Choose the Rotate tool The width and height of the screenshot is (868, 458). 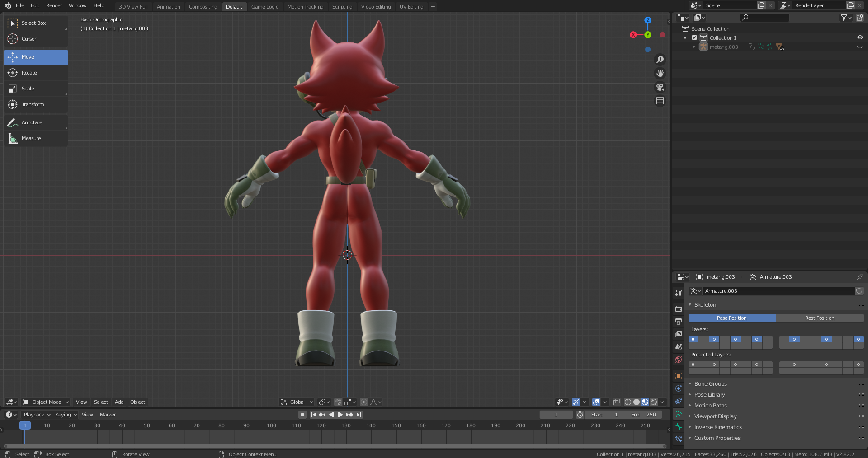pos(36,73)
